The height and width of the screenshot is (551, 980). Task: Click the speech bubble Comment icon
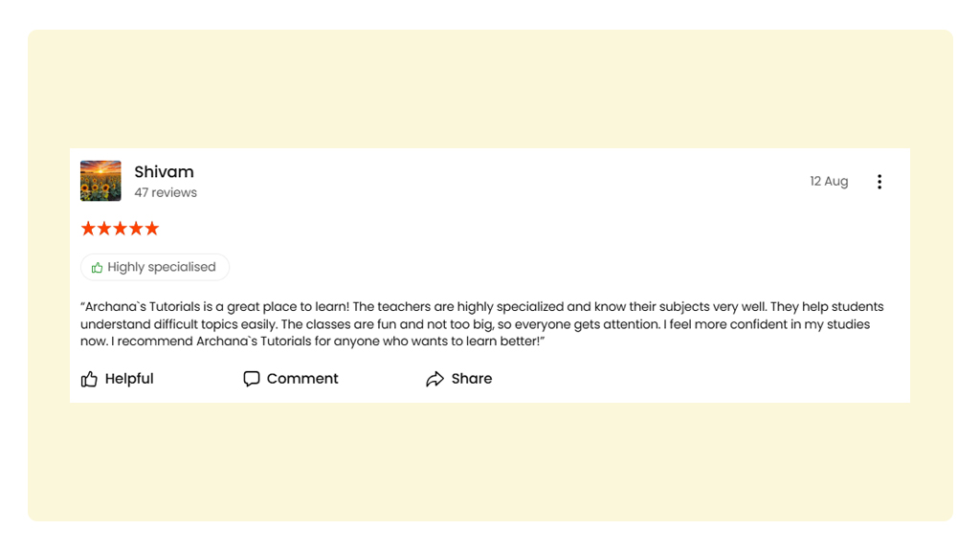[x=252, y=379]
